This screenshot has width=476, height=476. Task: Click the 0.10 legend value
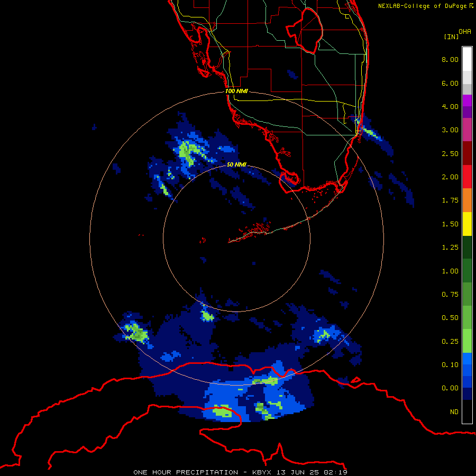[x=450, y=365]
